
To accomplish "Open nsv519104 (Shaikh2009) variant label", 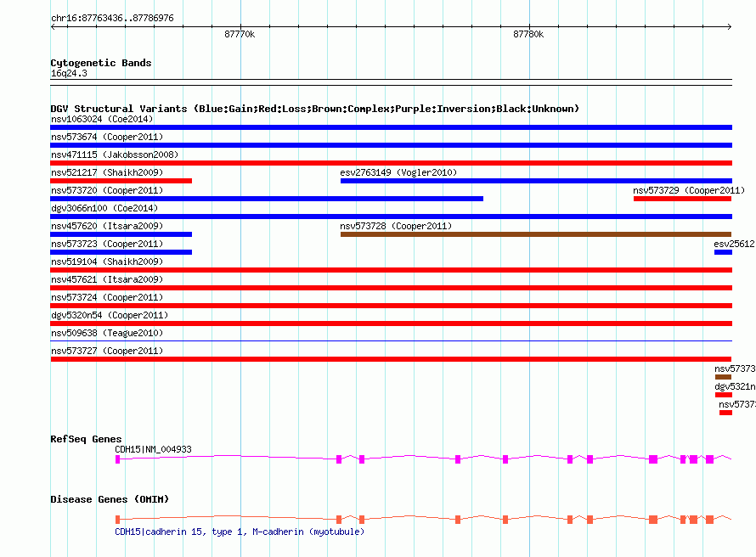I will tap(107, 262).
